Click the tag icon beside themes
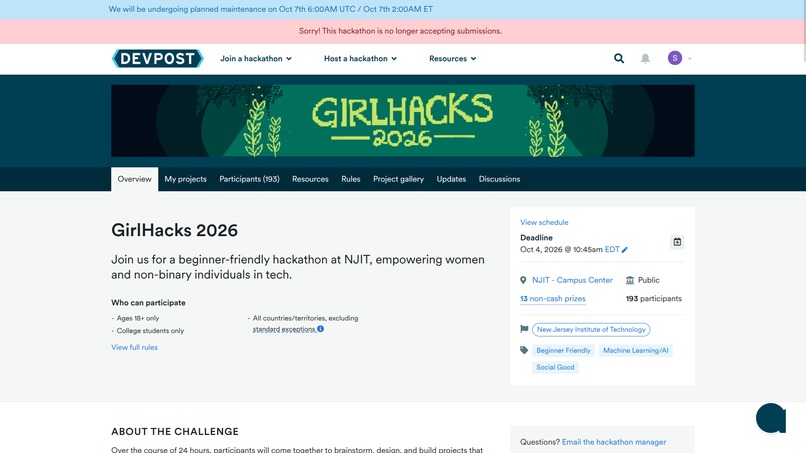The height and width of the screenshot is (453, 806). point(524,350)
